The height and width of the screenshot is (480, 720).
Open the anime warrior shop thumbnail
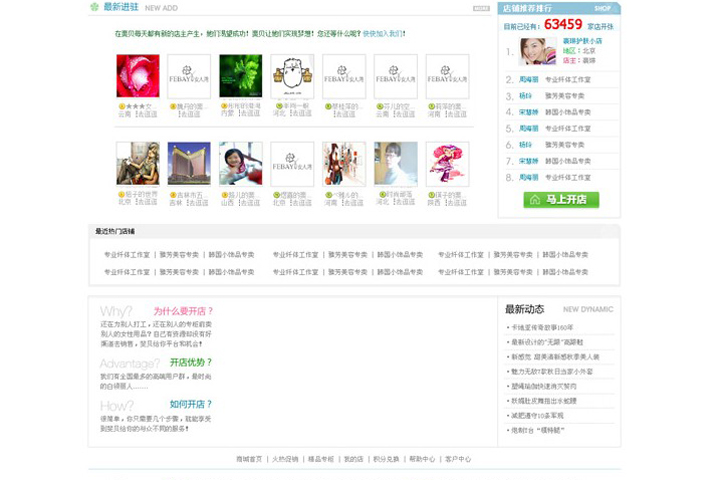[x=138, y=163]
